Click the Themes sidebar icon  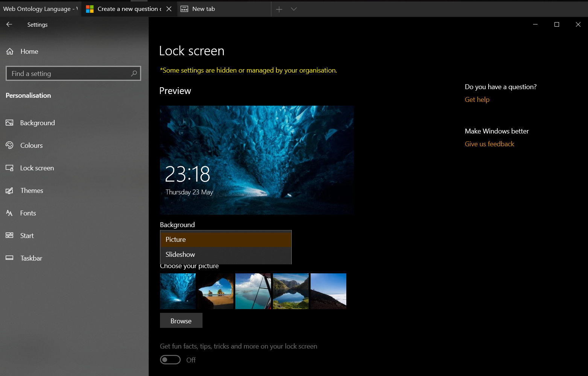[10, 190]
